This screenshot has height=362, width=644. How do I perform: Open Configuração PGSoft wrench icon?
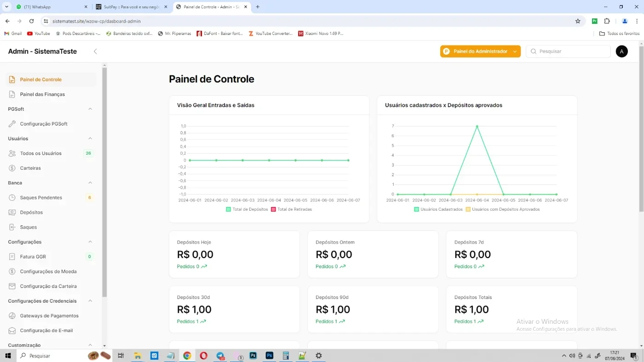pyautogui.click(x=12, y=124)
